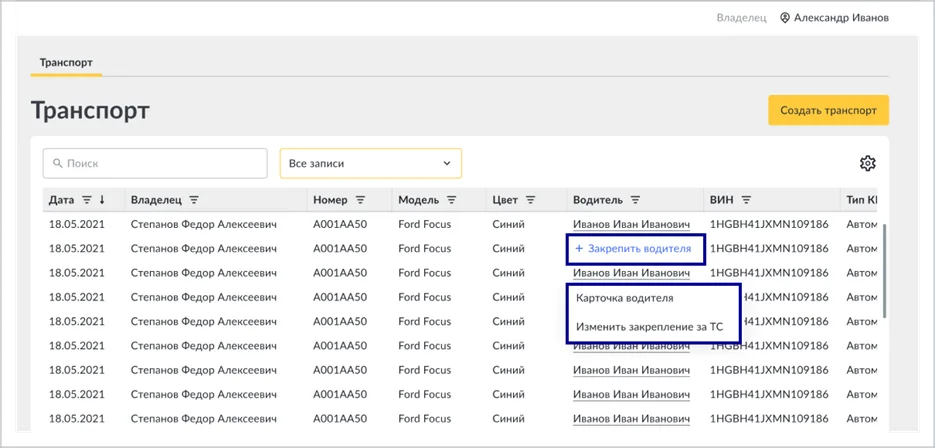Screen dimensions: 935x448
Task: Click the Водитель column header label
Action: (598, 200)
